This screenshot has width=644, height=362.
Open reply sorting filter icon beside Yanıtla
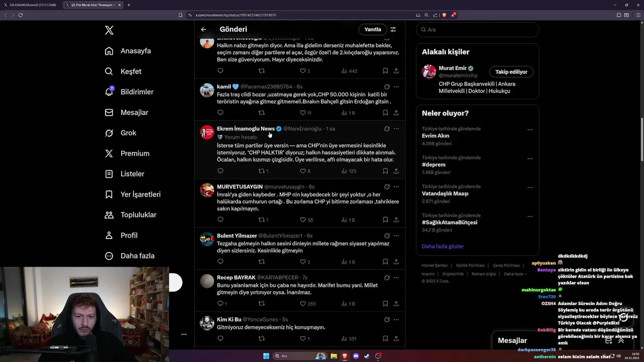point(393,30)
